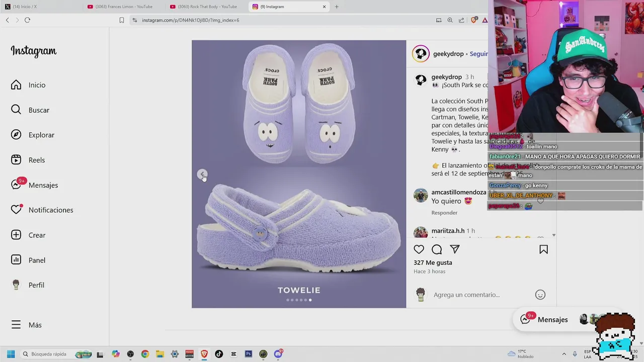Bookmark this page in address bar

[122, 20]
